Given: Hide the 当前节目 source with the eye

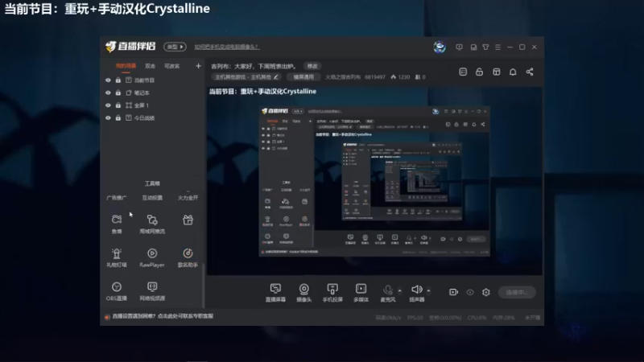Looking at the screenshot, I should 108,80.
